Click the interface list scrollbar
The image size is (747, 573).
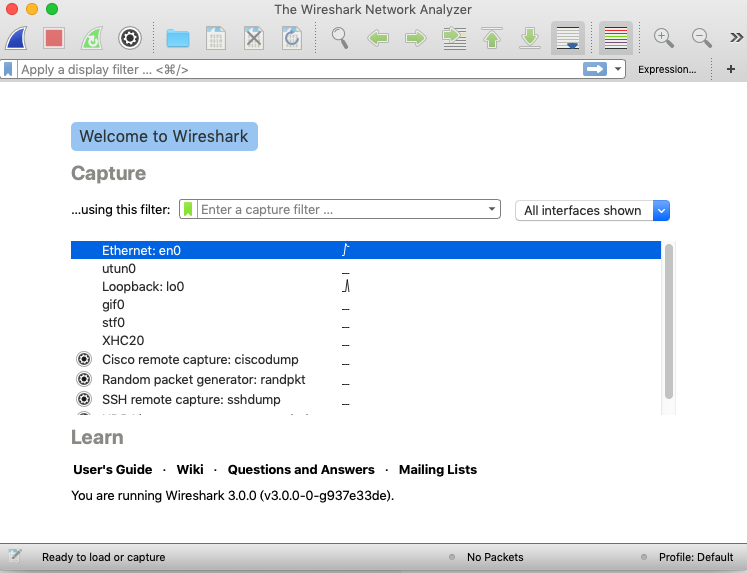tap(669, 321)
